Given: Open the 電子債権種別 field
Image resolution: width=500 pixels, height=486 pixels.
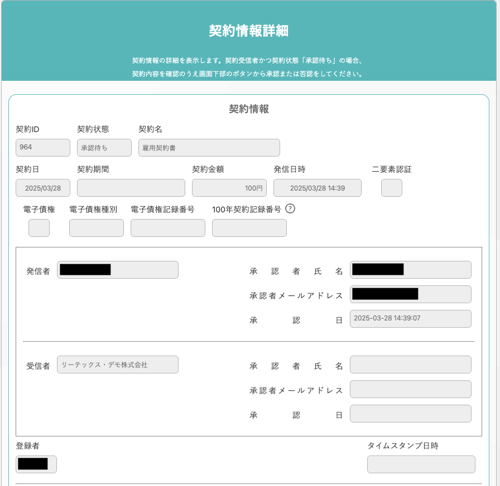Looking at the screenshot, I should 96,228.
